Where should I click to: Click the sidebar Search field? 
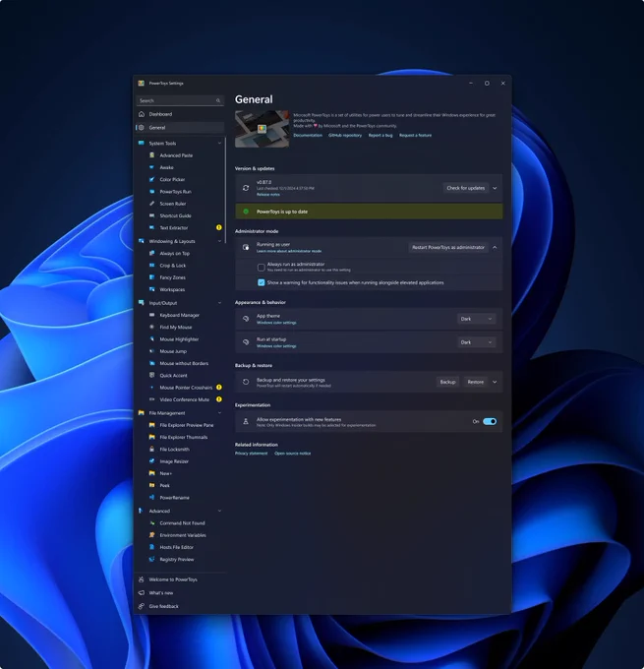[180, 100]
